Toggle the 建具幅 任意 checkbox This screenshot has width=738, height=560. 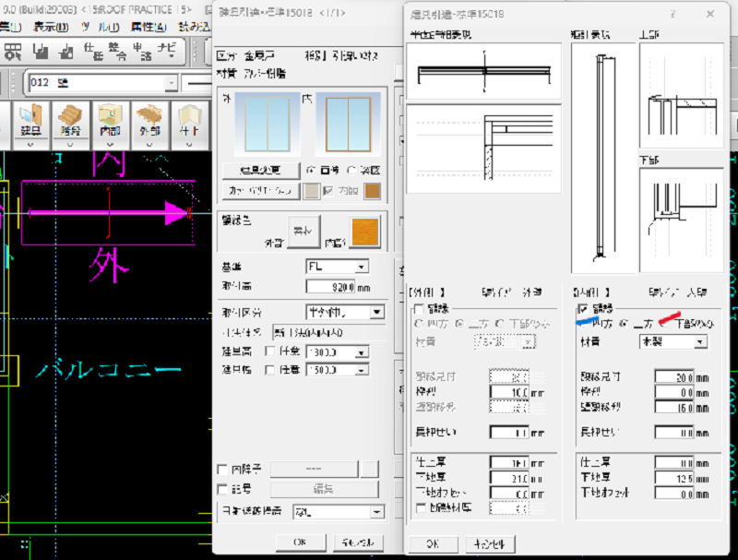pos(269,370)
